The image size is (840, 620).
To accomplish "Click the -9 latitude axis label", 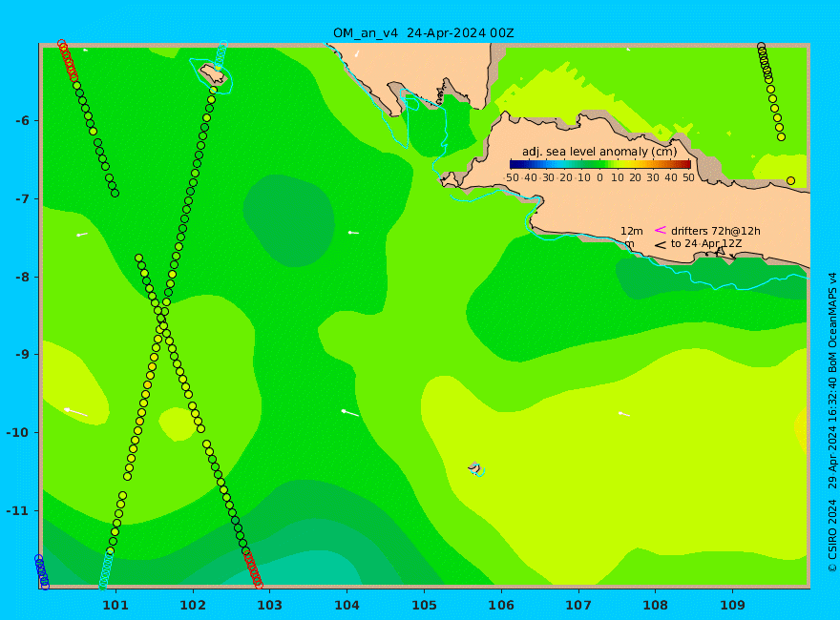I will (x=23, y=354).
